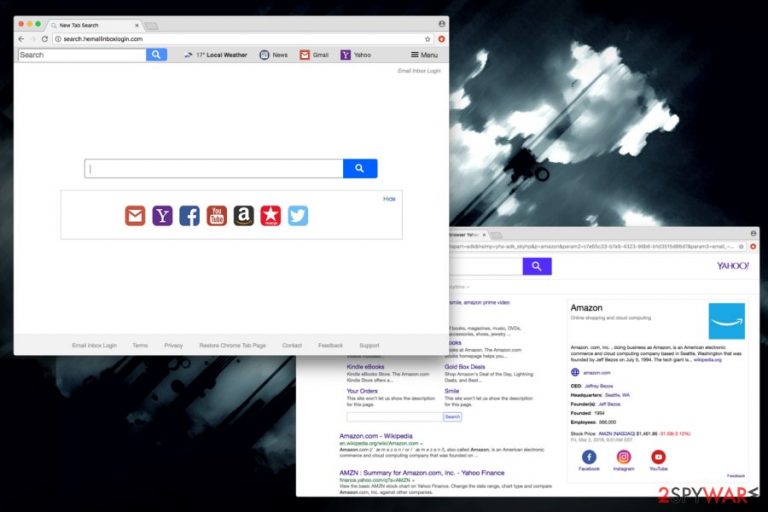This screenshot has width=768, height=512.
Task: Click Email Inbox Login text below toolbar
Action: 419,71
